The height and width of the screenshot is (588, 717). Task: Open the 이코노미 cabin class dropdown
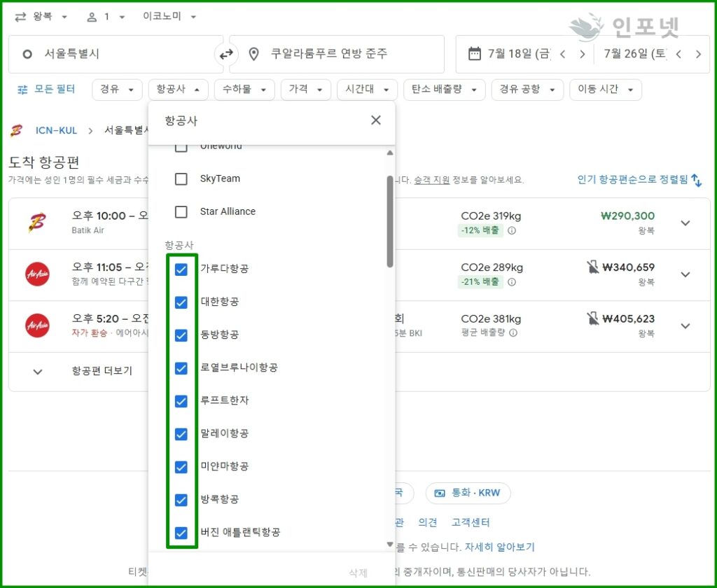[x=169, y=17]
